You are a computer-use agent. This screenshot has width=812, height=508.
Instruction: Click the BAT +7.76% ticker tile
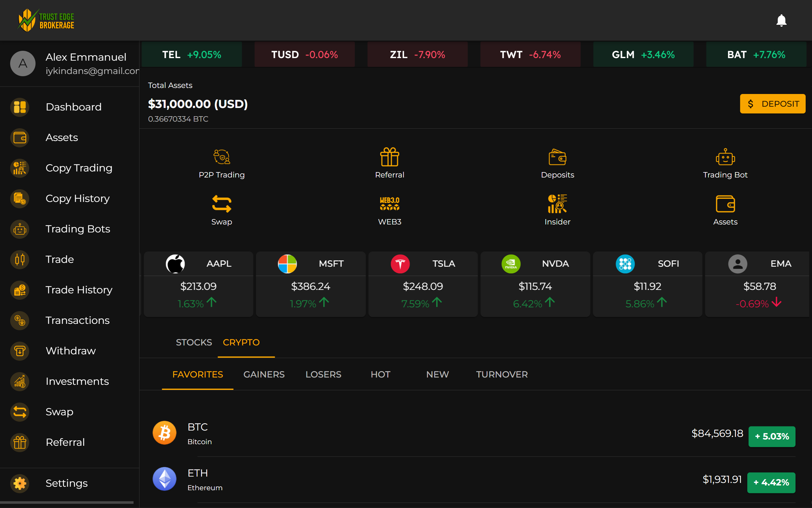tap(756, 54)
